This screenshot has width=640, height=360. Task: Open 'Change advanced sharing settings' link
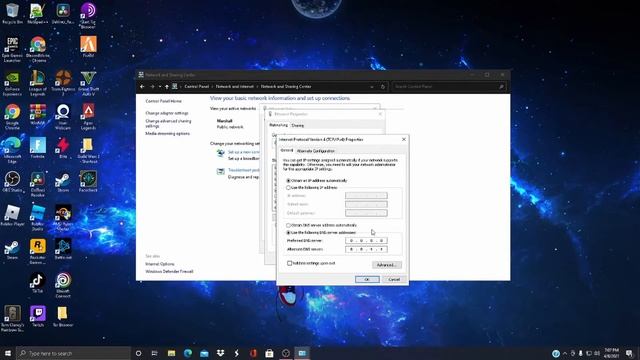[168, 124]
